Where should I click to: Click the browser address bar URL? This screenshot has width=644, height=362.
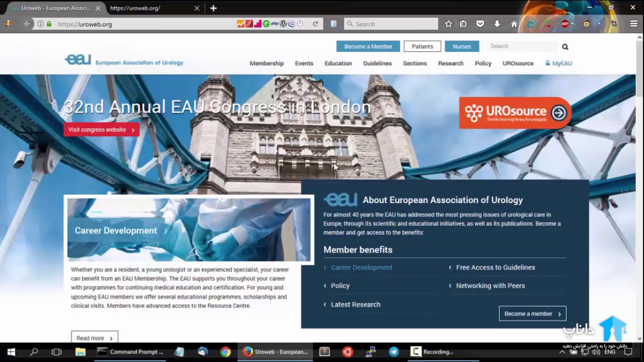[x=85, y=24]
